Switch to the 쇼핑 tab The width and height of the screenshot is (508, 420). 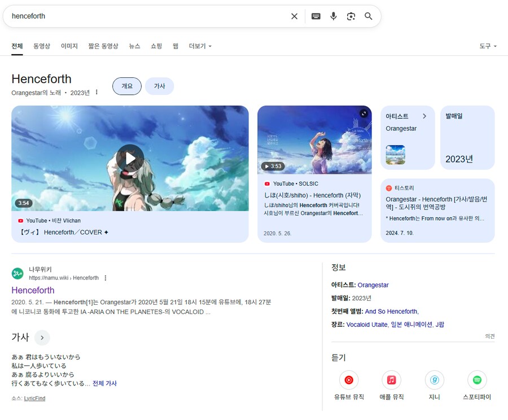pyautogui.click(x=156, y=46)
